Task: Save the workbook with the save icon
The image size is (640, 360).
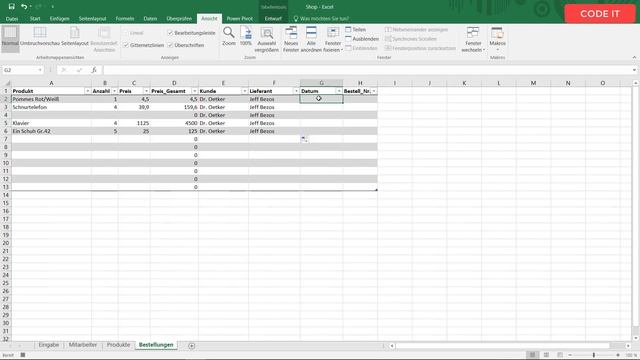Action: pyautogui.click(x=11, y=7)
